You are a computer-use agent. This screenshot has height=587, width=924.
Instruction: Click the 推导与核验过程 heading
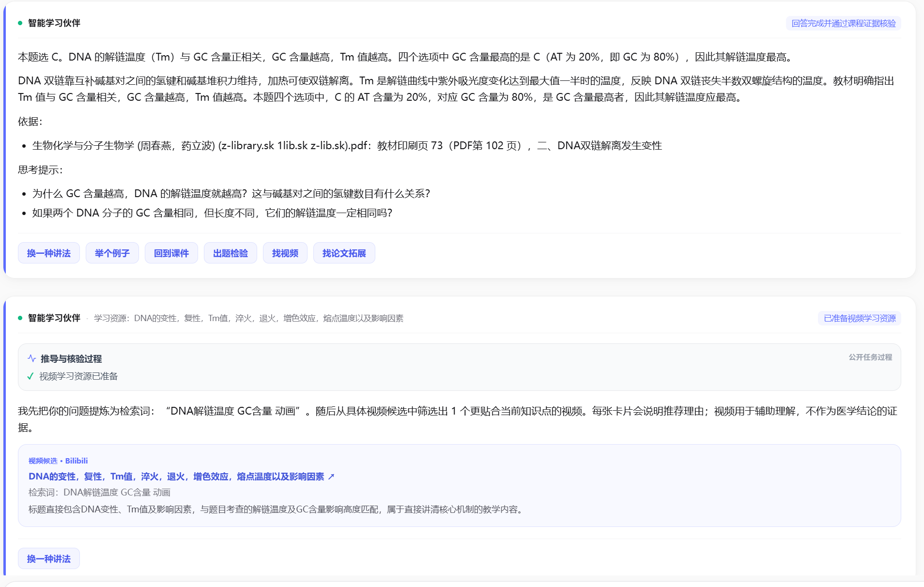(x=71, y=359)
